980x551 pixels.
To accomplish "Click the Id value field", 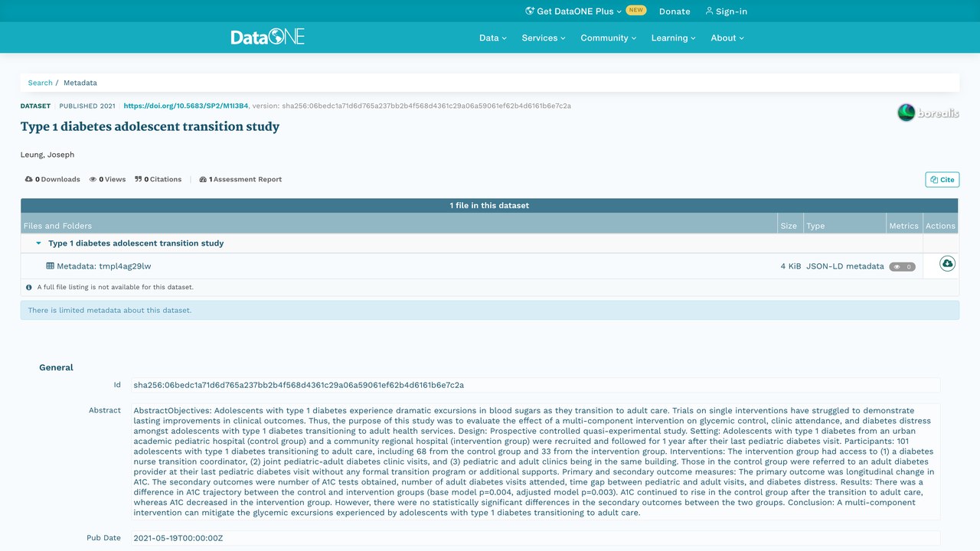I will (535, 385).
